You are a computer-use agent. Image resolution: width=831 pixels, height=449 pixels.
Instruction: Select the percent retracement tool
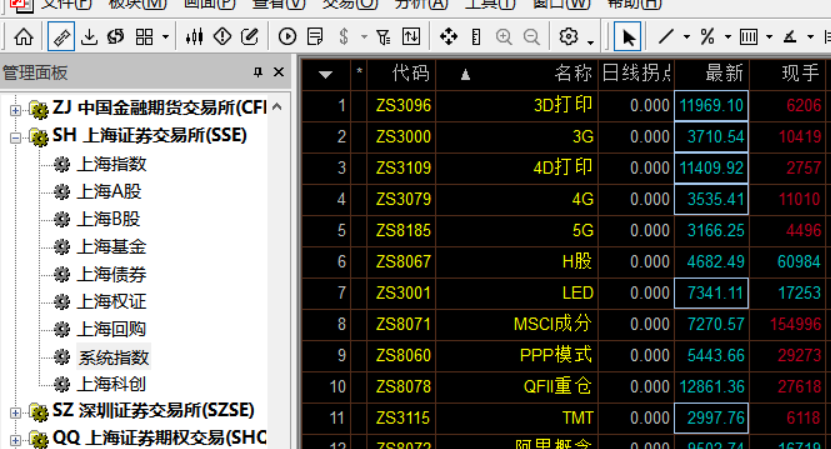point(707,37)
